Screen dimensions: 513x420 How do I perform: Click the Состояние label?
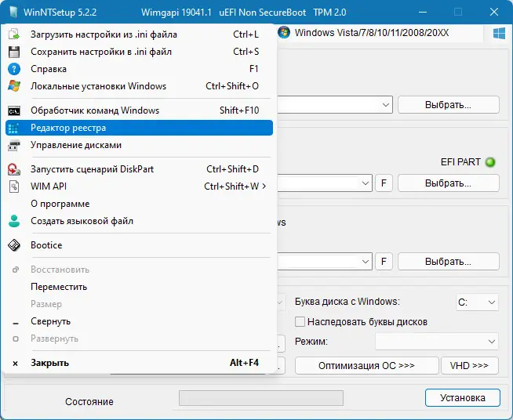(x=89, y=402)
